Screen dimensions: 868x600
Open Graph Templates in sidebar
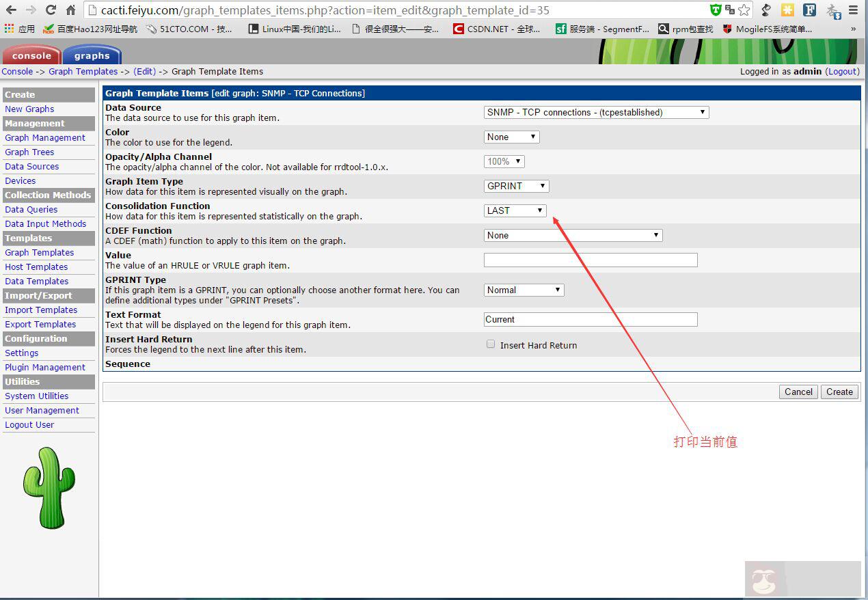pyautogui.click(x=39, y=252)
